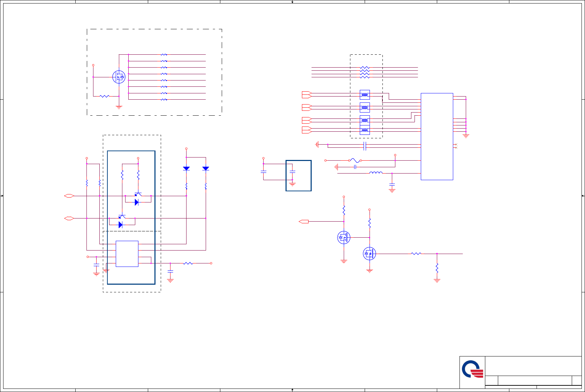Select the fuse symbol left of the large IC

pyautogui.click(x=355, y=160)
